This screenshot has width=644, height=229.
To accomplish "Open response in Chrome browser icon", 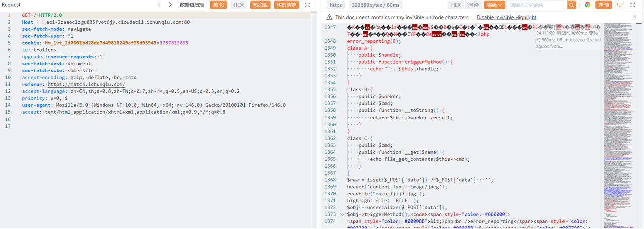I will pyautogui.click(x=587, y=5).
